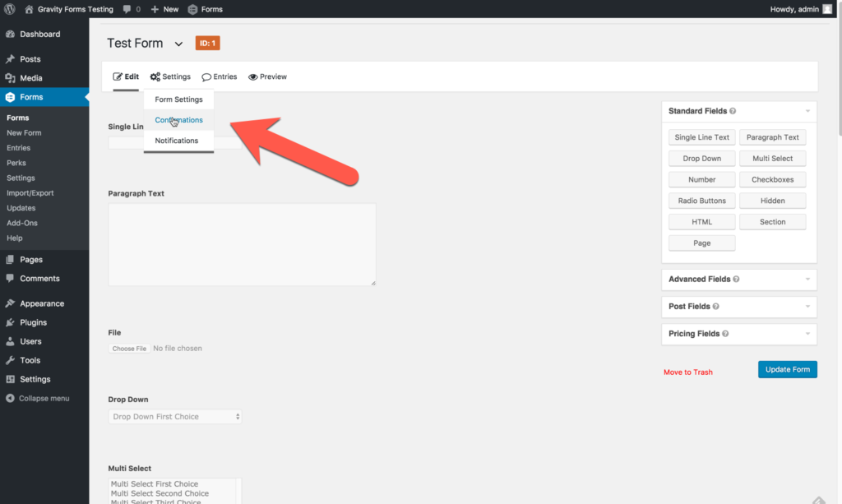Viewport: 842px width, 504px height.
Task: Open the Settings gear icon tab
Action: [155, 76]
